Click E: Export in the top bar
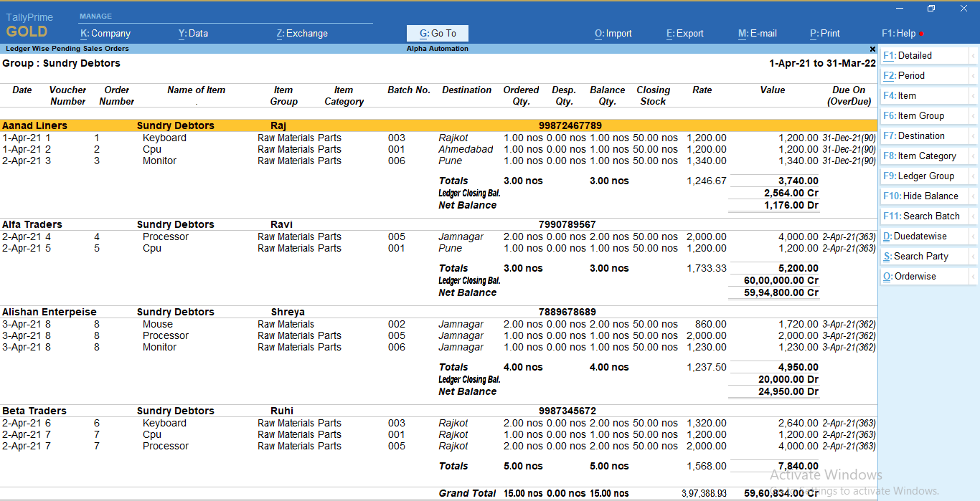Viewport: 980px width, 501px height. coord(684,33)
